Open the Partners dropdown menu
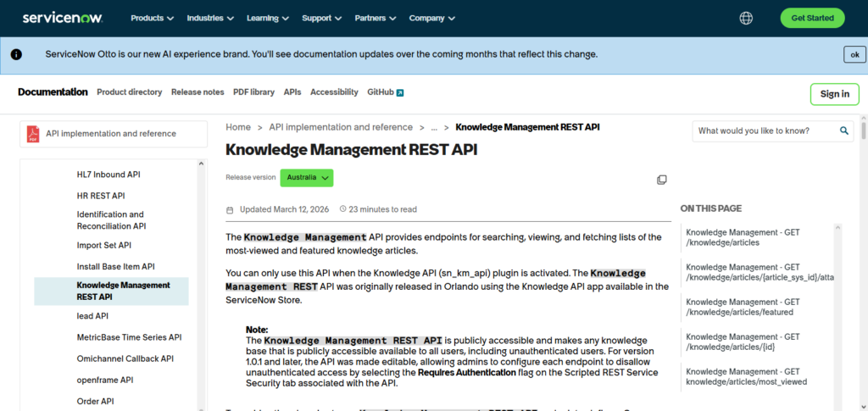868x411 pixels. coord(376,19)
